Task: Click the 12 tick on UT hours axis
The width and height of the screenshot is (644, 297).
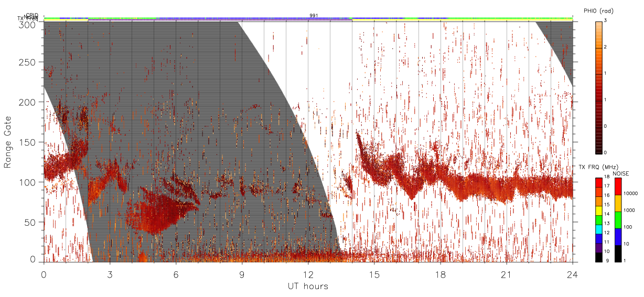Action: 308,274
